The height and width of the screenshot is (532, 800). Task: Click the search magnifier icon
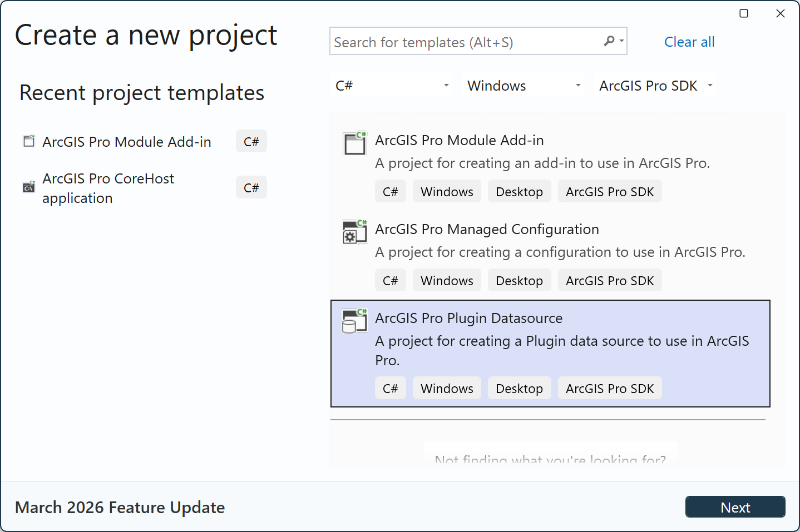click(x=610, y=41)
